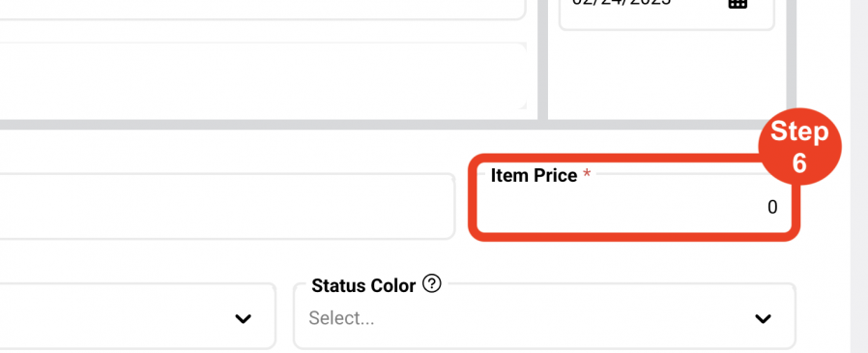The image size is (868, 353).
Task: Open the Status Color 'Select...' combo box
Action: [544, 316]
